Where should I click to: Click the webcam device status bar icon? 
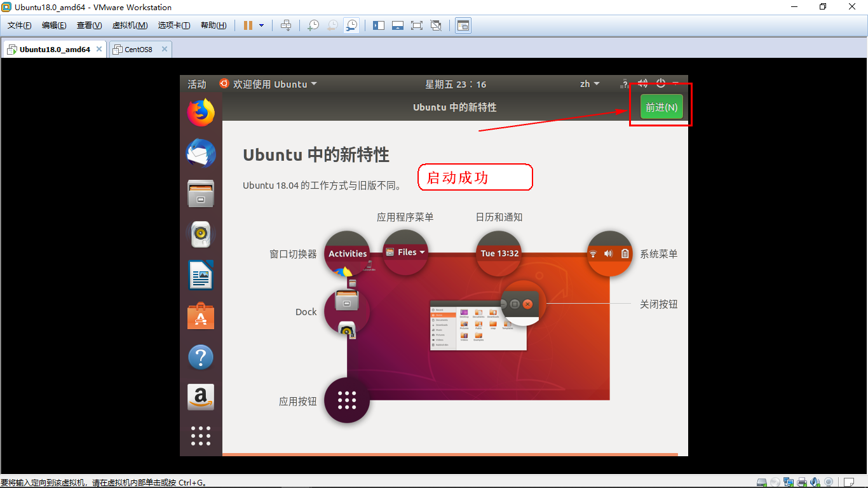(x=828, y=482)
